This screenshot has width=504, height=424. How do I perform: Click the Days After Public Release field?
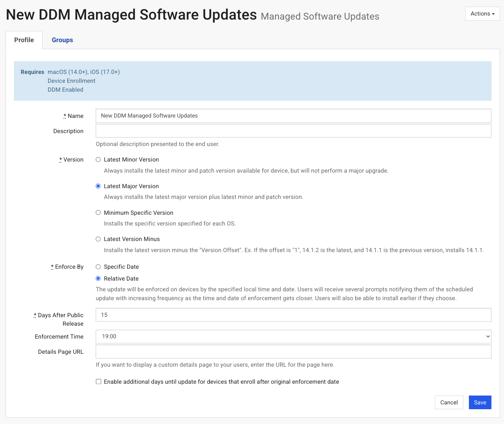tap(293, 315)
